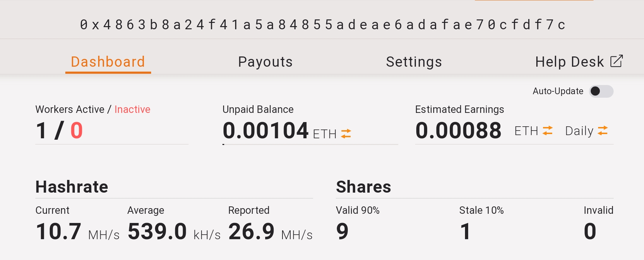Click the Help Desk external link icon
This screenshot has height=260, width=644.
pos(616,61)
